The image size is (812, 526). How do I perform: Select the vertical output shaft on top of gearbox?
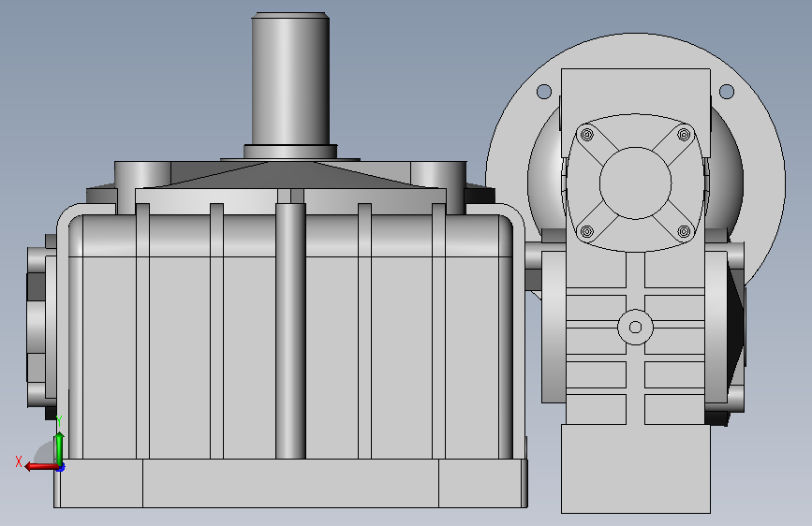coord(290,79)
